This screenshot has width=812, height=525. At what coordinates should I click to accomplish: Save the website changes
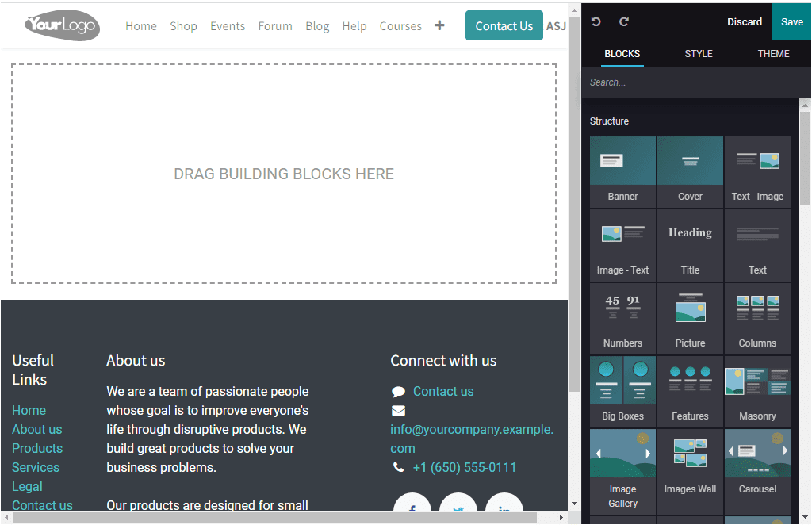(791, 21)
